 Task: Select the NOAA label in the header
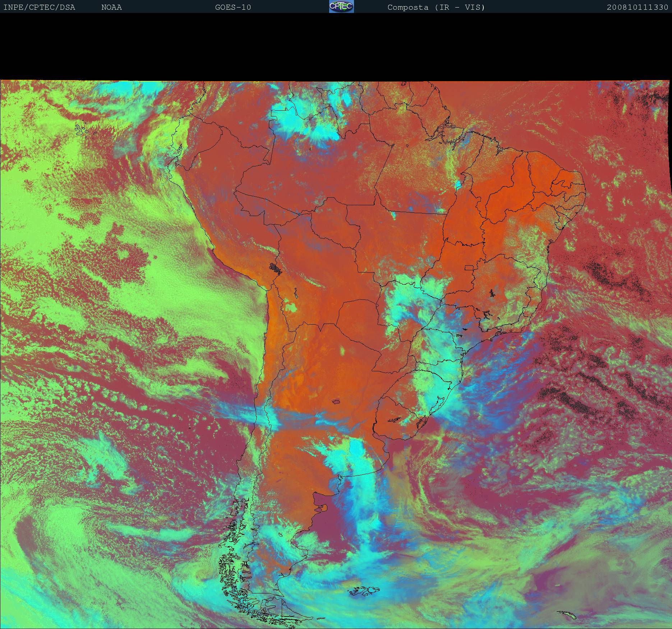[111, 8]
